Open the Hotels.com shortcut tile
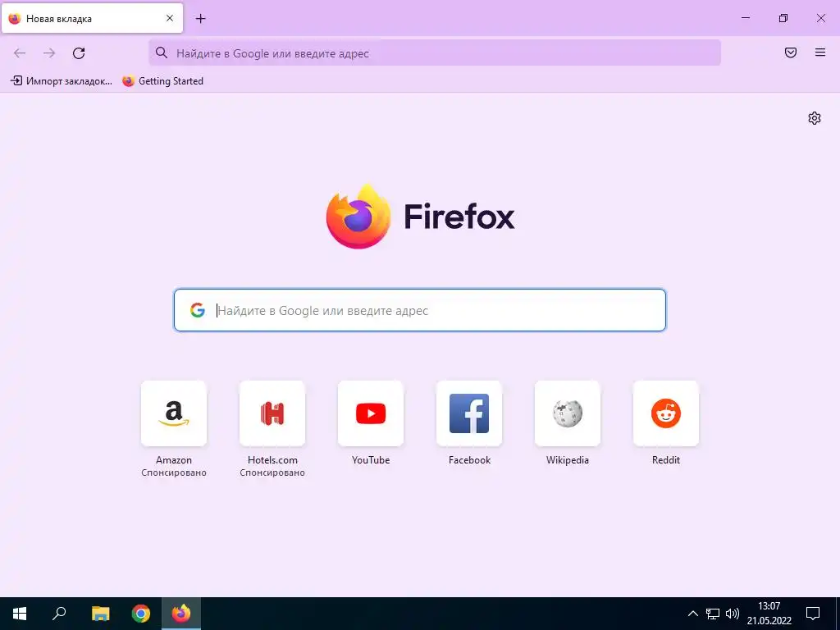 pos(272,413)
